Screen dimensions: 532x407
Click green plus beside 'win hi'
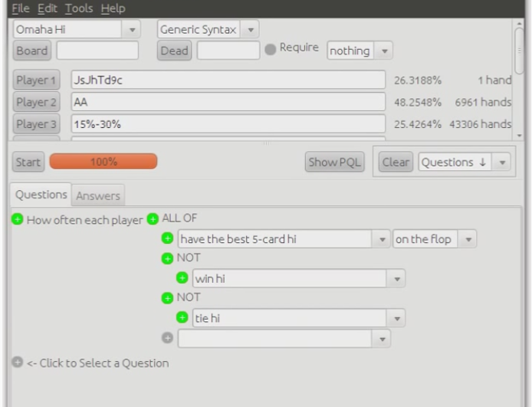pyautogui.click(x=182, y=278)
